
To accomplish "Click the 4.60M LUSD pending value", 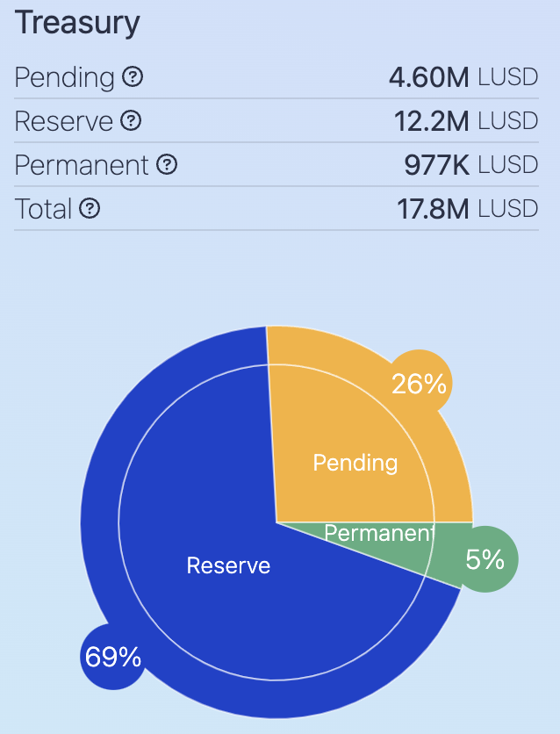I will 463,77.
